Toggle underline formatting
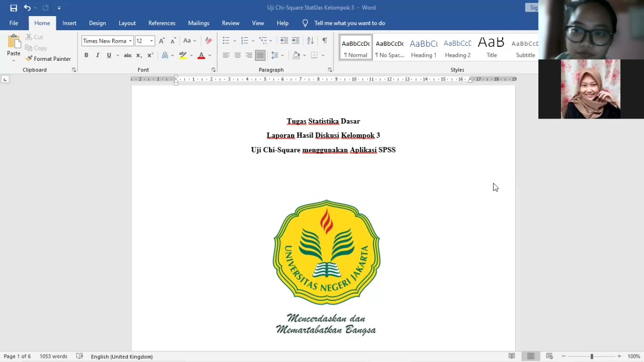The width and height of the screenshot is (644, 362). 109,55
